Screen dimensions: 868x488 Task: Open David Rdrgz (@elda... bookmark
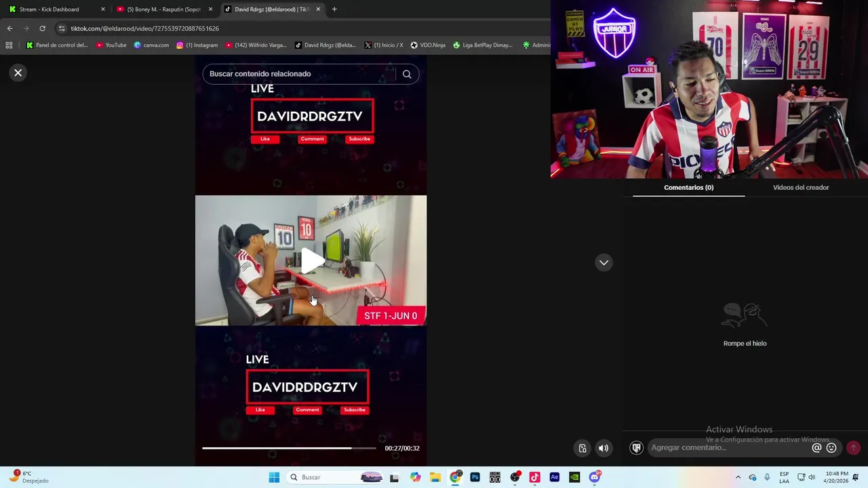[x=325, y=45]
